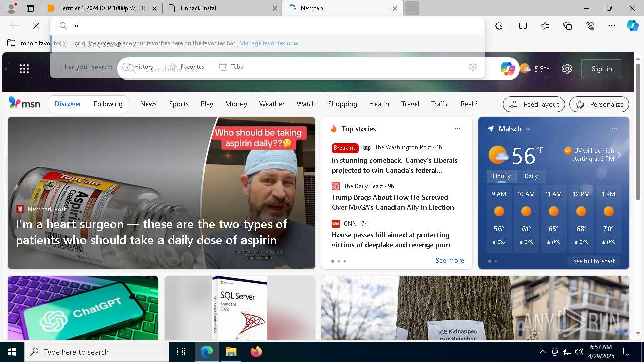
Task: Open the ChatGPT article thumbnail
Action: (83, 308)
